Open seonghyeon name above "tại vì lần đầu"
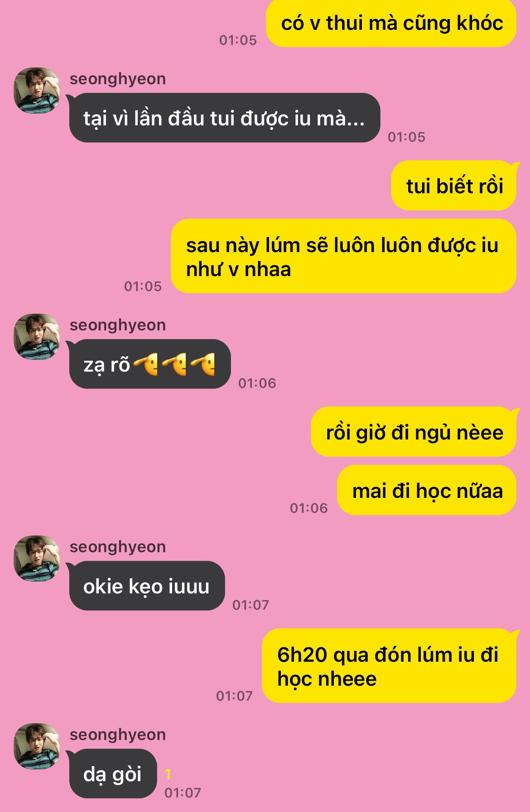Screen dimensions: 530x812 click(118, 79)
